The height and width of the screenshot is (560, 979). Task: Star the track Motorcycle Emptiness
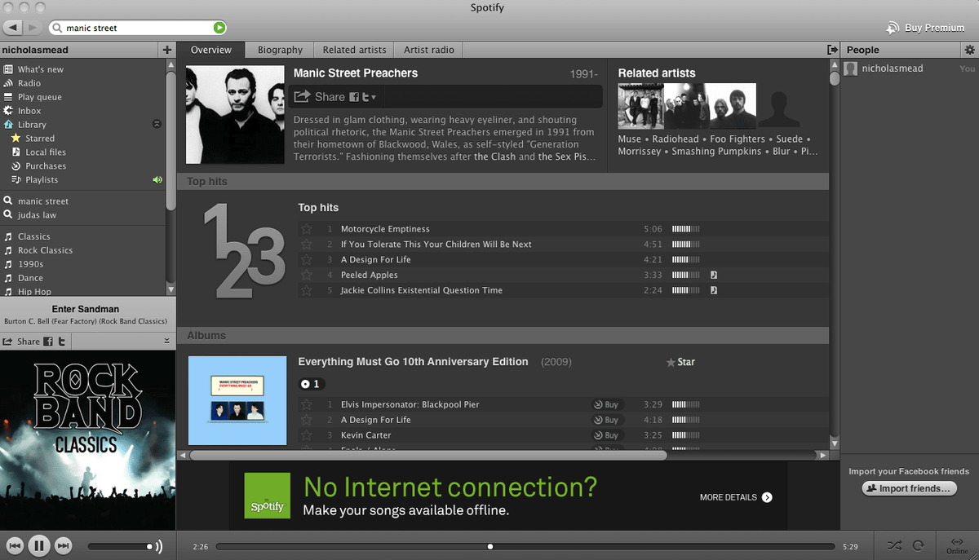306,229
